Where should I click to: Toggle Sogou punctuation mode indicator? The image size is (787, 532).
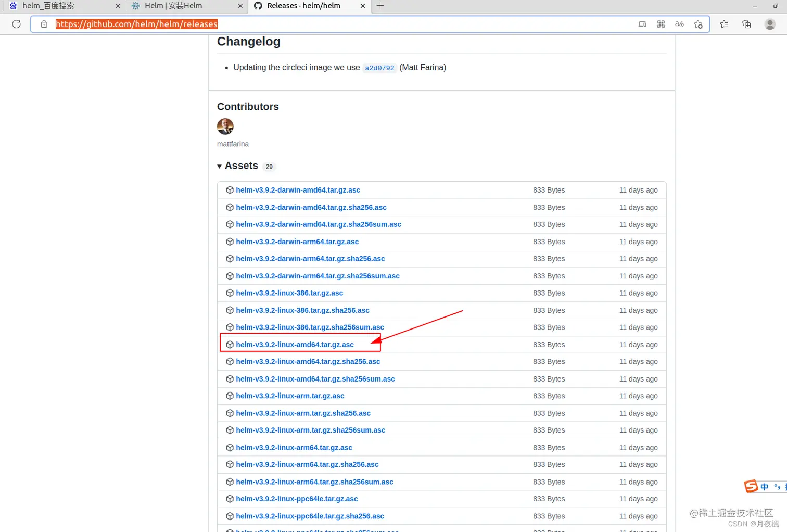[777, 487]
